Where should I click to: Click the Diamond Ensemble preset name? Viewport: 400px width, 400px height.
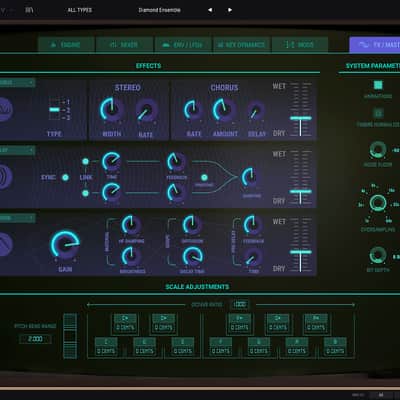pyautogui.click(x=159, y=10)
